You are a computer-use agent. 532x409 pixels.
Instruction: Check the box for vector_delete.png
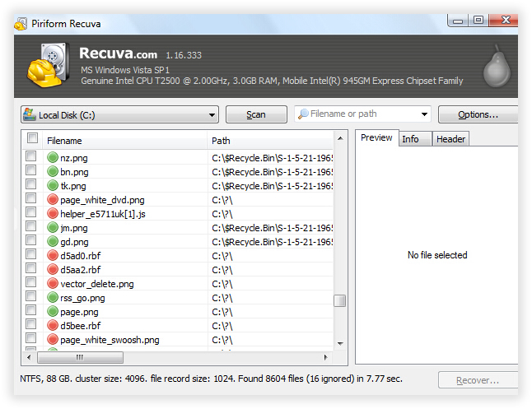coord(30,281)
